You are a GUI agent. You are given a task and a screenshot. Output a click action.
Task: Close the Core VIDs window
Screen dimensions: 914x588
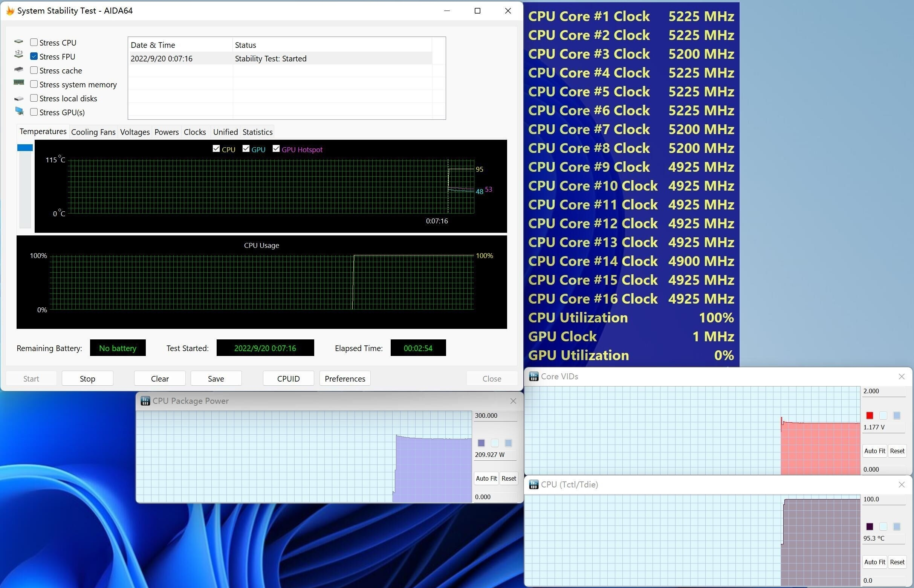(x=902, y=376)
